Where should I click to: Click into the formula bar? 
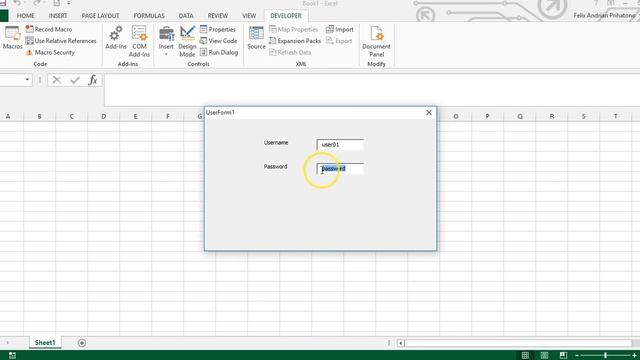point(371,89)
